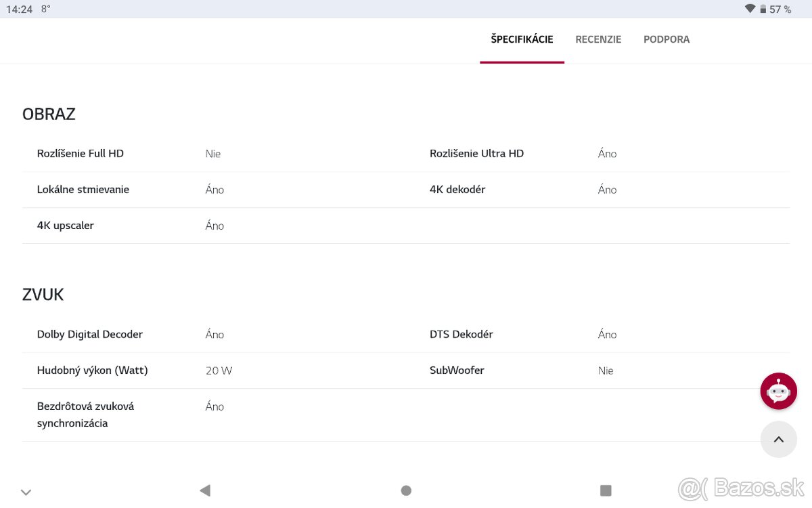
Task: Select the Lokálne stmievanie spec label
Action: (83, 190)
